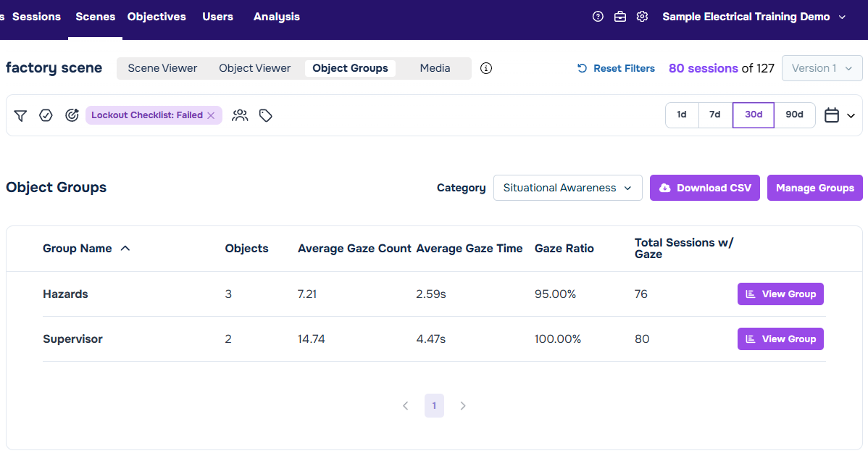Screen dimensions: 868x456
Task: Click the Download CSV button
Action: pyautogui.click(x=705, y=188)
